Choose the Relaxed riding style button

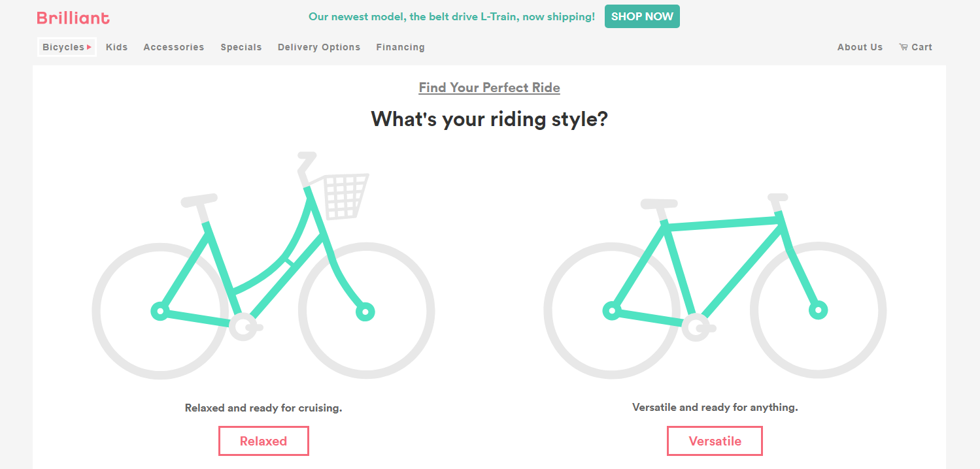(x=263, y=441)
